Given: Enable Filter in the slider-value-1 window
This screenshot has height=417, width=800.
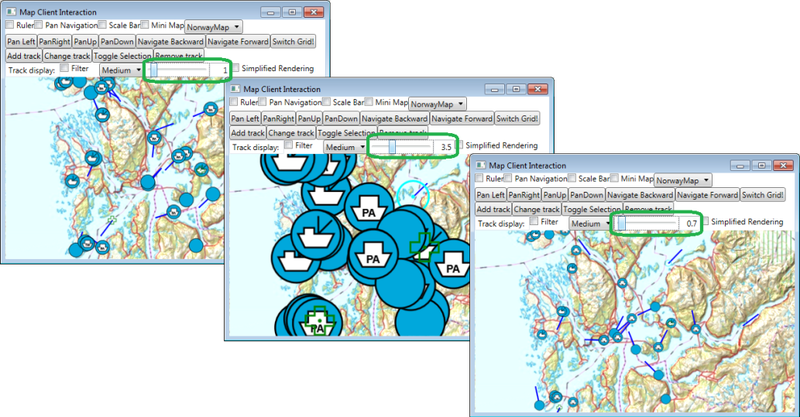Looking at the screenshot, I should click(x=64, y=68).
